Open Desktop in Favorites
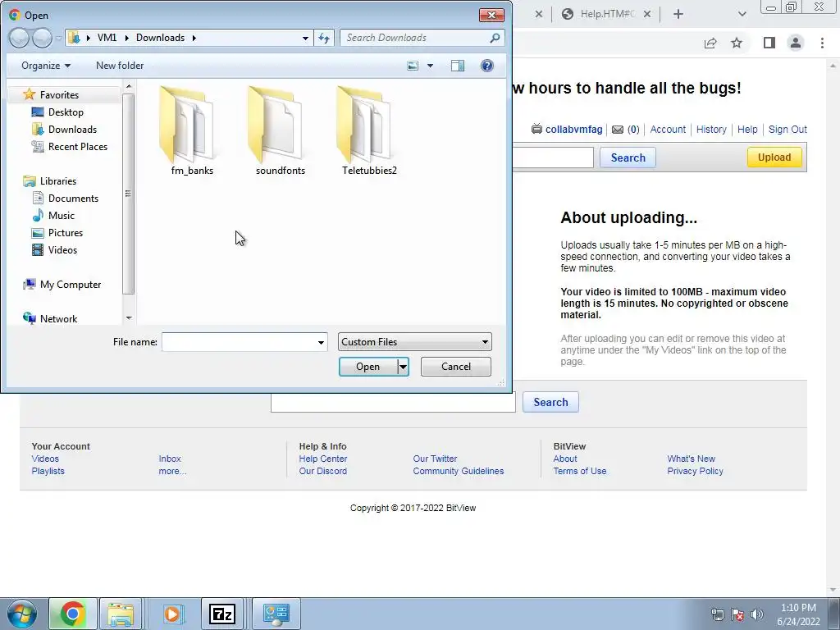 click(x=66, y=112)
